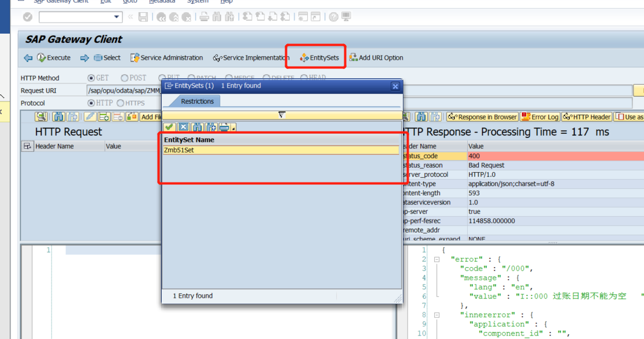The width and height of the screenshot is (644, 339).
Task: Open the Goto menu
Action: (130, 2)
